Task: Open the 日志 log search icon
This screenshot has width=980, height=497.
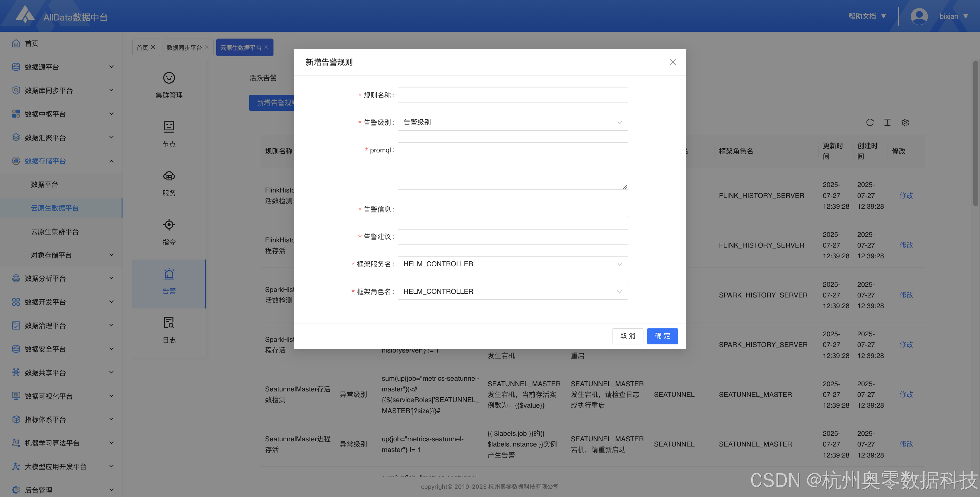Action: point(169,323)
